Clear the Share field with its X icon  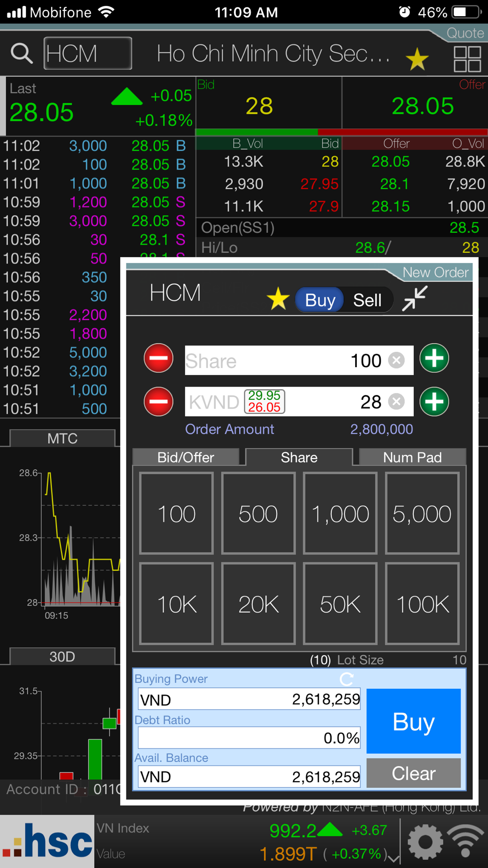[397, 361]
